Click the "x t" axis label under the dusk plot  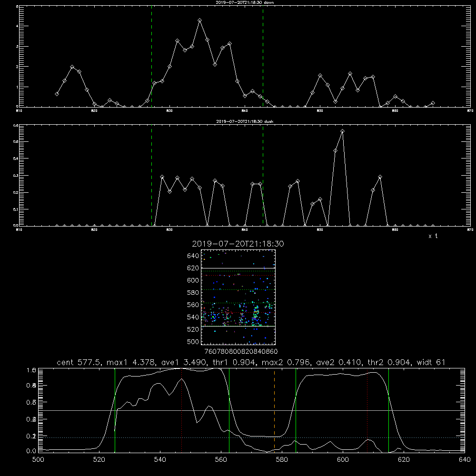pyautogui.click(x=433, y=236)
